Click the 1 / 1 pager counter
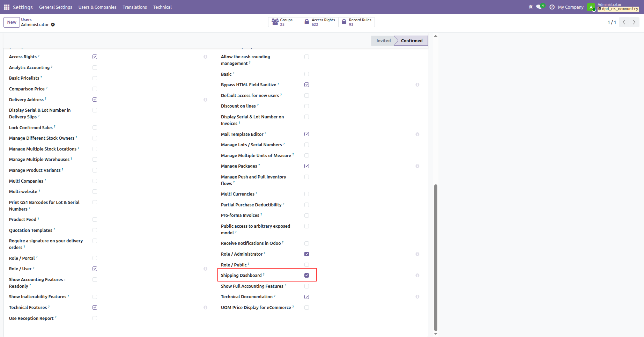 (x=612, y=22)
